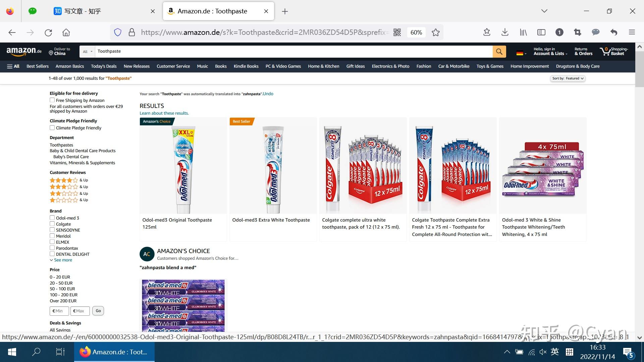Click the Undo translation link
Screen dimensions: 644x362
click(268, 94)
